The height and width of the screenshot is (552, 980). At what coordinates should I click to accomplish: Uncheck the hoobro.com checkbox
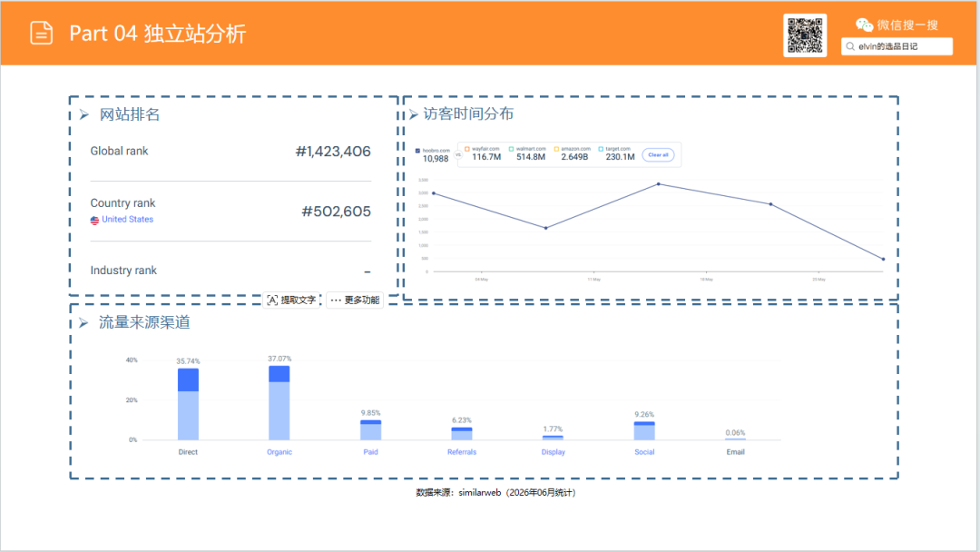[417, 151]
